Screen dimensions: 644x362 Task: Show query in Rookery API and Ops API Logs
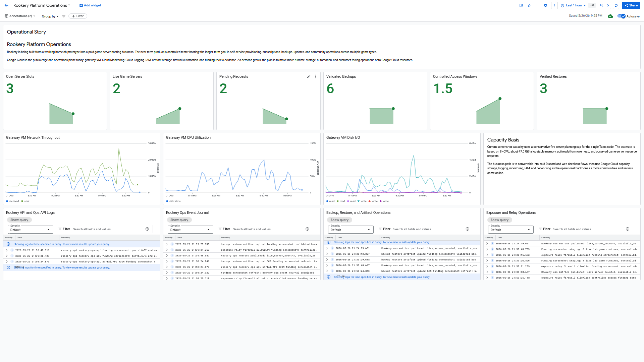click(19, 220)
